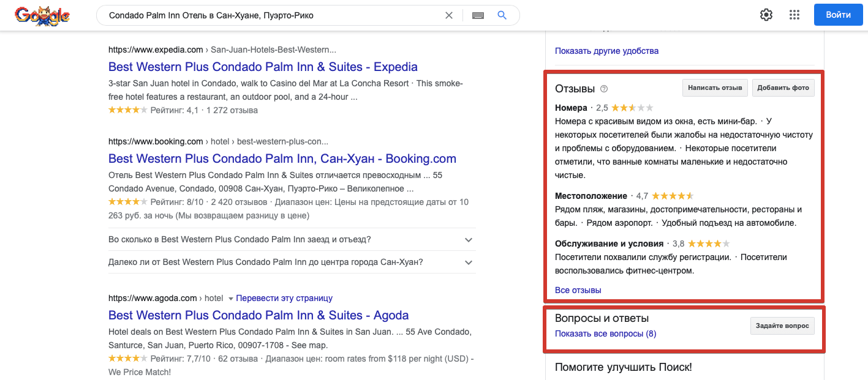Click Перевести эту страницу link

click(x=284, y=298)
